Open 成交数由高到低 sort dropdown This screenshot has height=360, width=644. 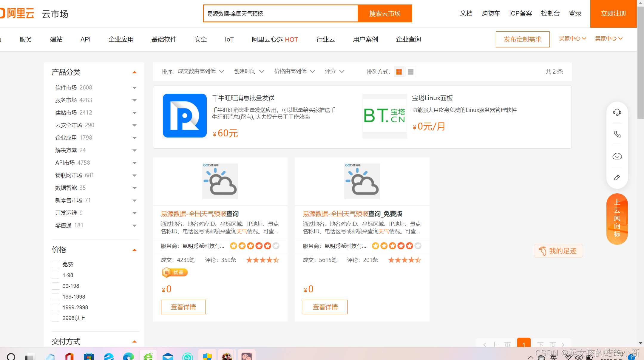click(x=201, y=71)
